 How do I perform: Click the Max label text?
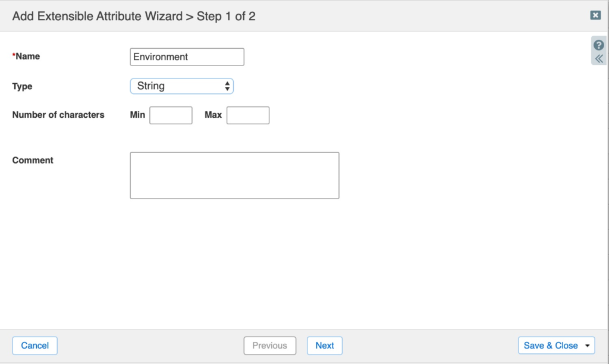213,115
